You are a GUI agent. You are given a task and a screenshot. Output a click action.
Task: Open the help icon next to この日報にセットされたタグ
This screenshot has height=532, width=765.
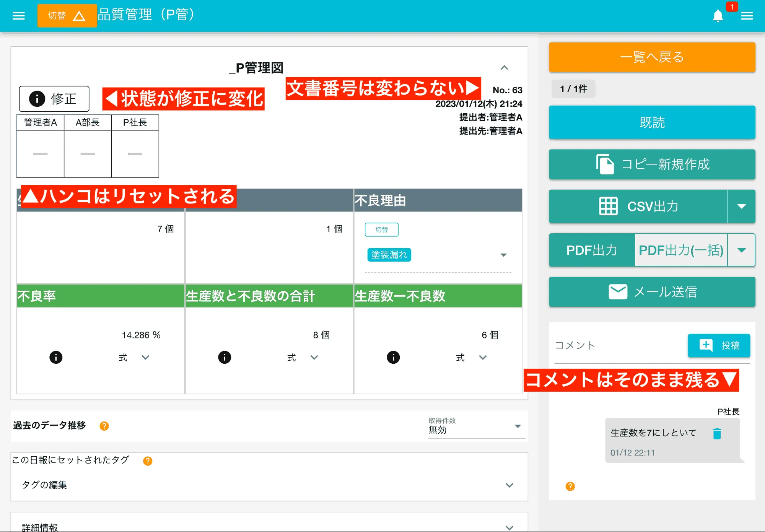pos(147,461)
